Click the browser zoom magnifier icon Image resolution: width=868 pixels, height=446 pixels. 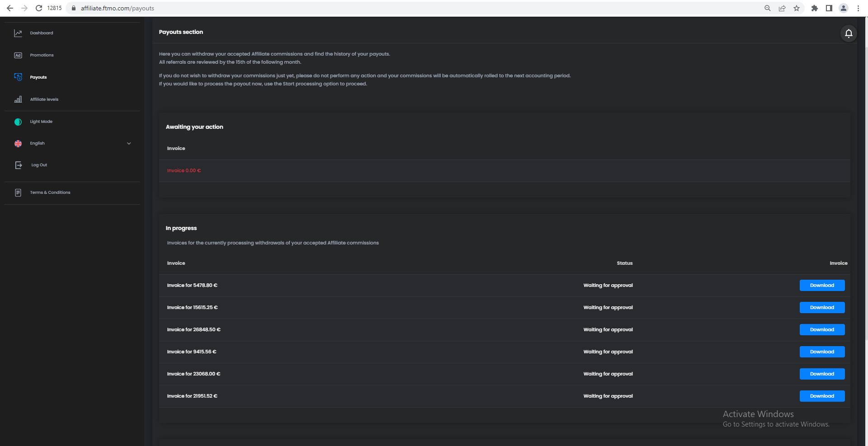point(767,8)
